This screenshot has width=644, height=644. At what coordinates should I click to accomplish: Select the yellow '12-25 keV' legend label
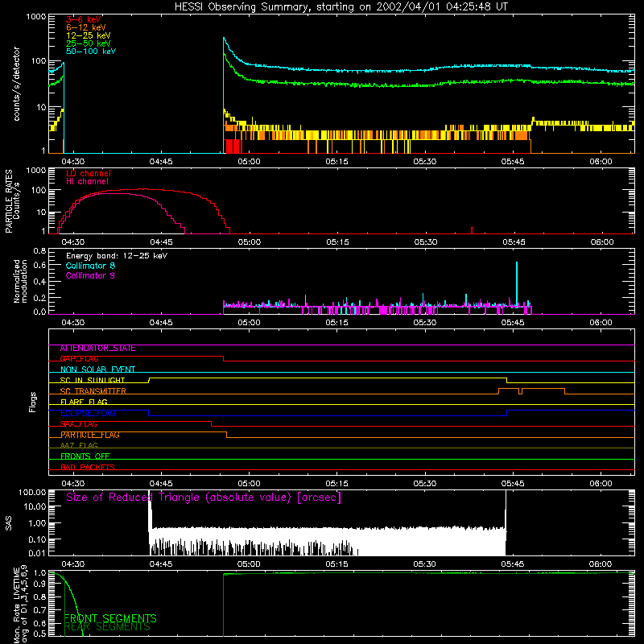pos(89,35)
